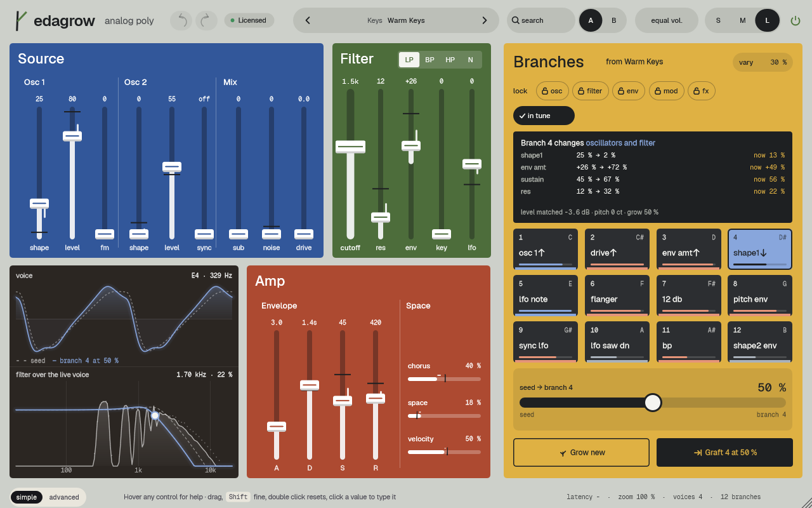Image resolution: width=812 pixels, height=508 pixels.
Task: Click the seed to branch 4 slider handle
Action: [653, 403]
